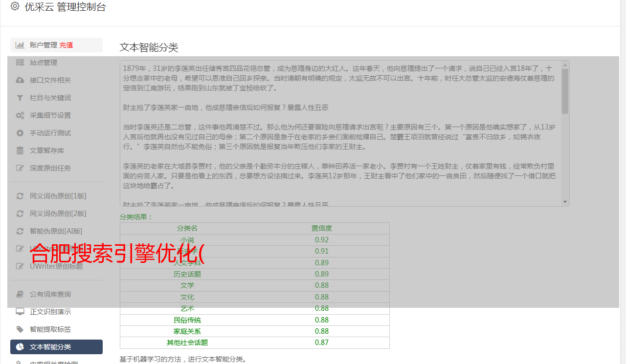Open UWriter原创标题 menu entry
The width and height of the screenshot is (626, 364).
56,266
